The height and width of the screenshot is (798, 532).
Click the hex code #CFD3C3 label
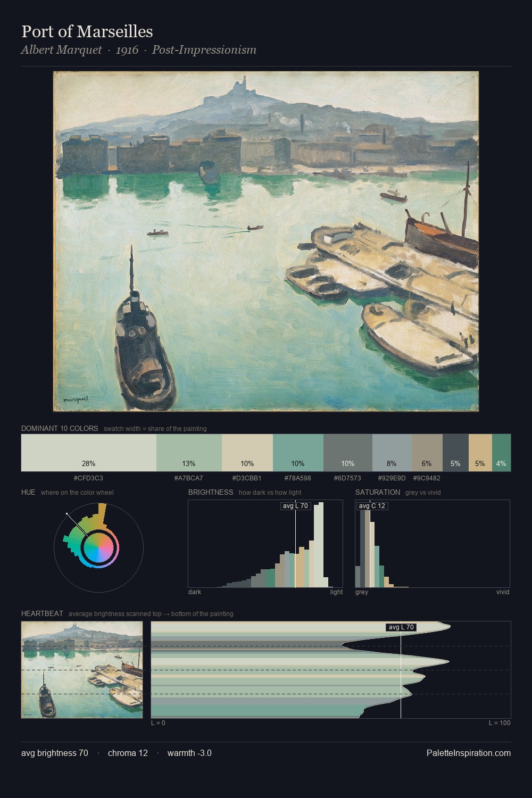point(88,478)
